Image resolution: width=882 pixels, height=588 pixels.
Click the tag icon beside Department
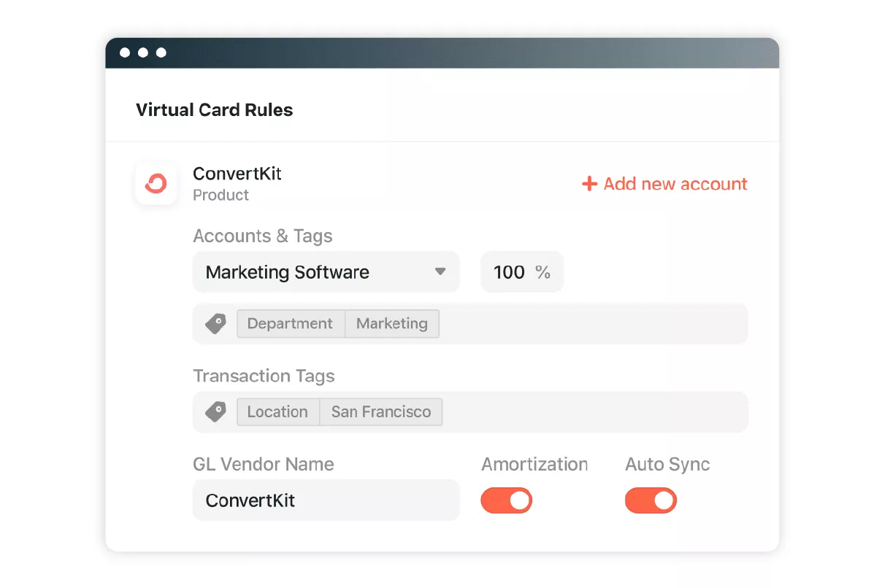[215, 324]
